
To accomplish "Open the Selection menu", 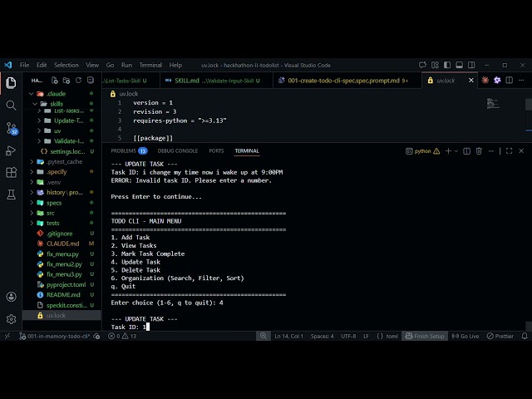I will 66,65.
